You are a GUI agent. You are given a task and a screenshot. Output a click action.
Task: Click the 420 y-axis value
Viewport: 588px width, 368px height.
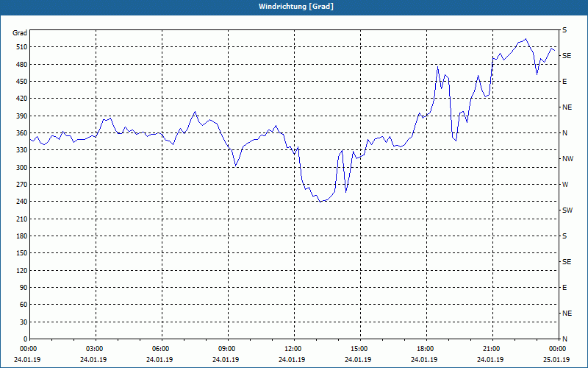click(21, 99)
